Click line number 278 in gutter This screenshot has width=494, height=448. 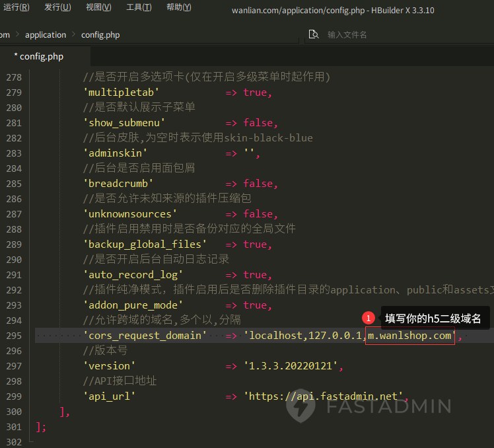pos(14,77)
